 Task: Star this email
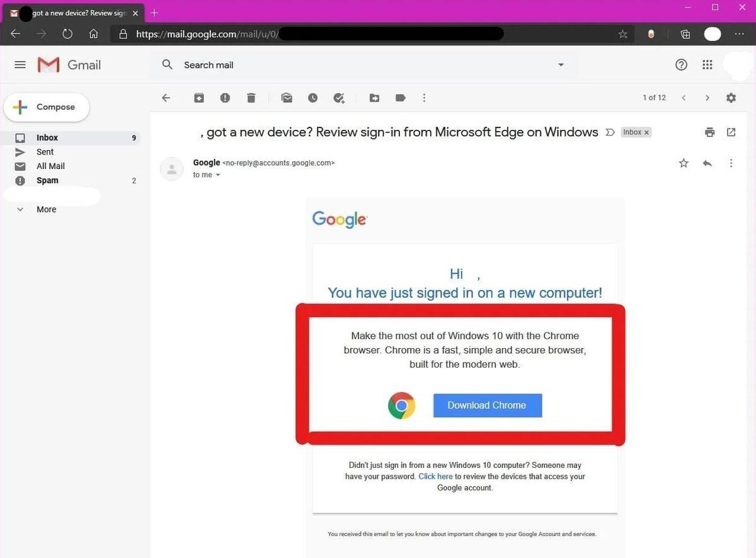(684, 163)
